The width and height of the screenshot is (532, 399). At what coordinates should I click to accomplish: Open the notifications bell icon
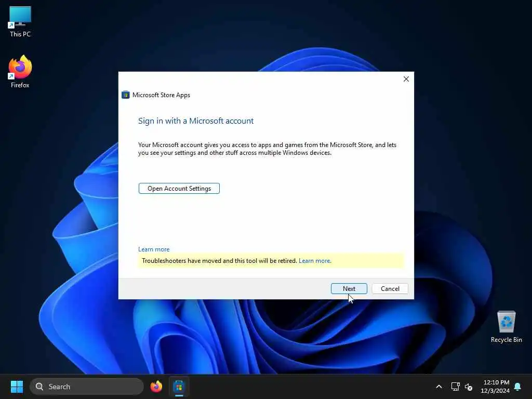click(517, 387)
